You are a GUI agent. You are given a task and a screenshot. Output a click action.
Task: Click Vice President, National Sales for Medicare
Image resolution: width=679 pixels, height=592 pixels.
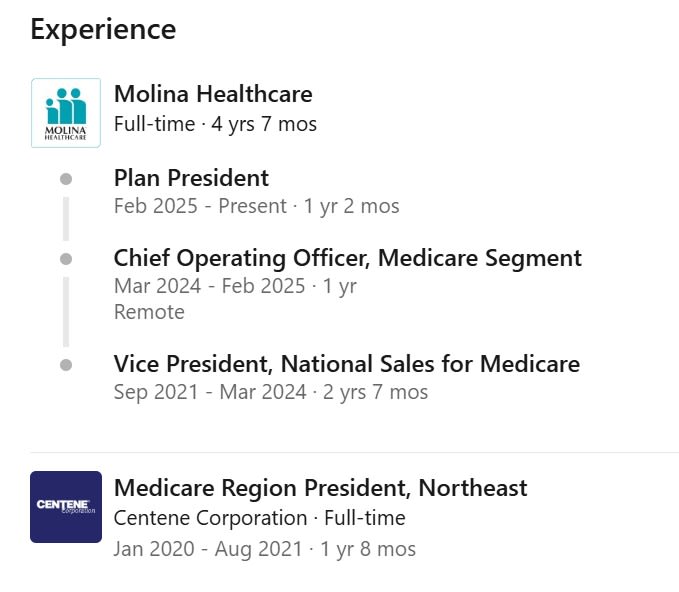346,364
